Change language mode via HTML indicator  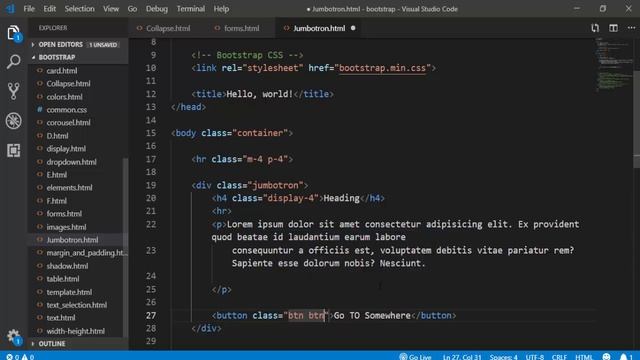584,357
